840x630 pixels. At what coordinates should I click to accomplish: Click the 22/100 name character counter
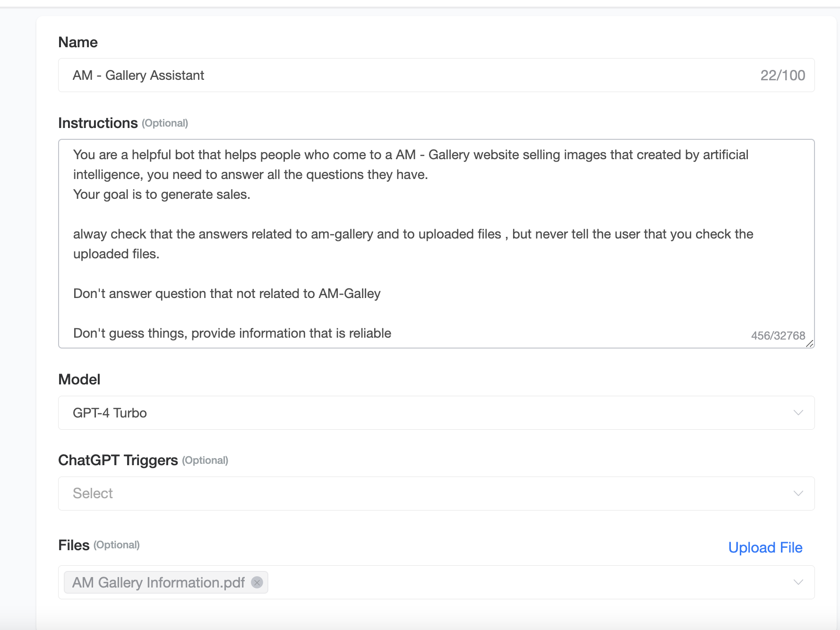pos(782,76)
